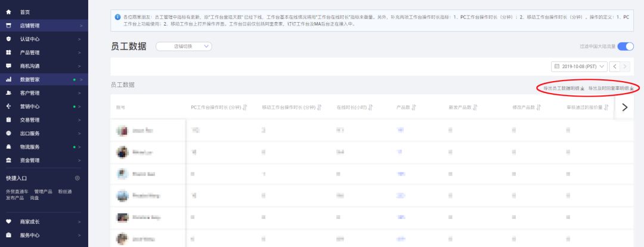The height and width of the screenshot is (247, 644).
Task: Click the bank icon for 资金管理
Action: [x=8, y=160]
